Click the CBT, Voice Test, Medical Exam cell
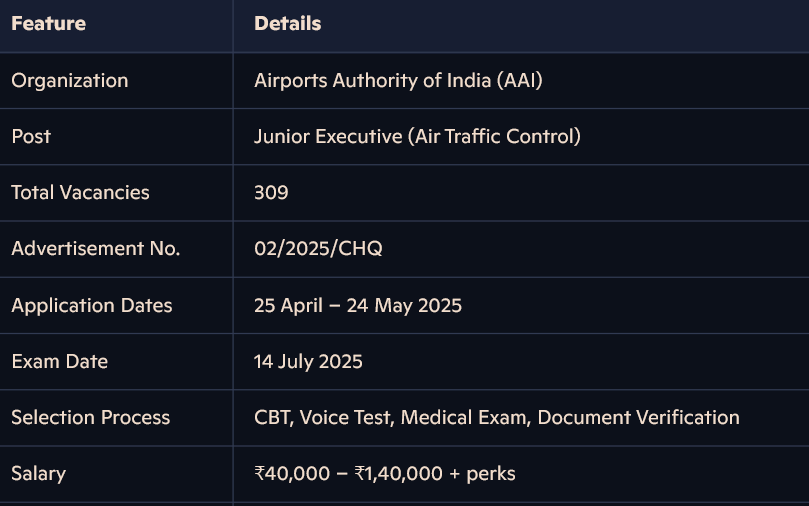The image size is (809, 506). point(390,417)
